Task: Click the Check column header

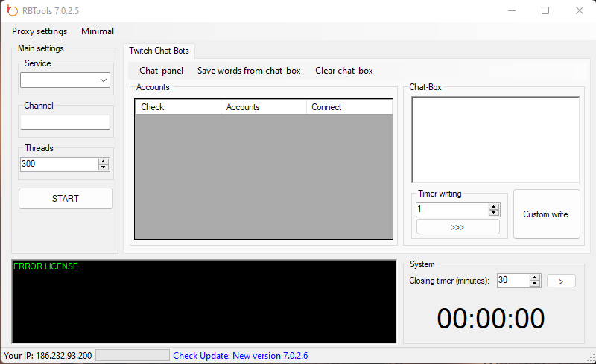Action: (x=177, y=107)
